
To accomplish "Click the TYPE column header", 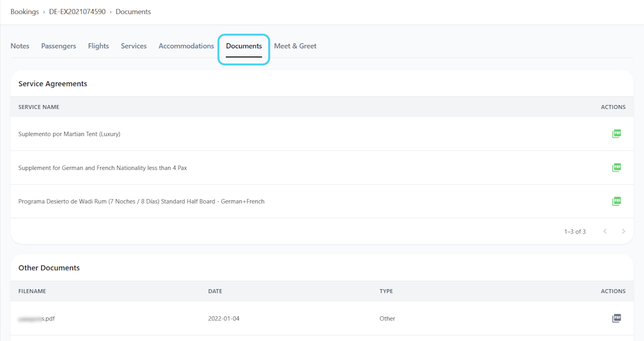I will (x=386, y=291).
